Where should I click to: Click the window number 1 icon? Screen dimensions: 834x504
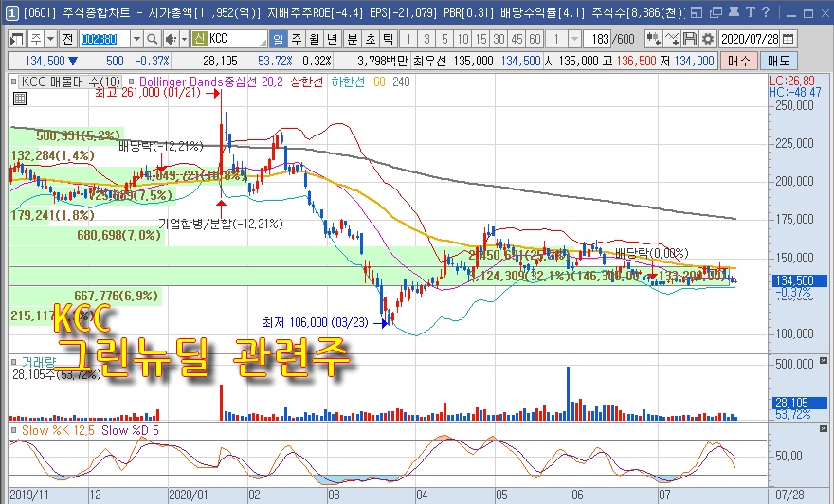[x=11, y=12]
